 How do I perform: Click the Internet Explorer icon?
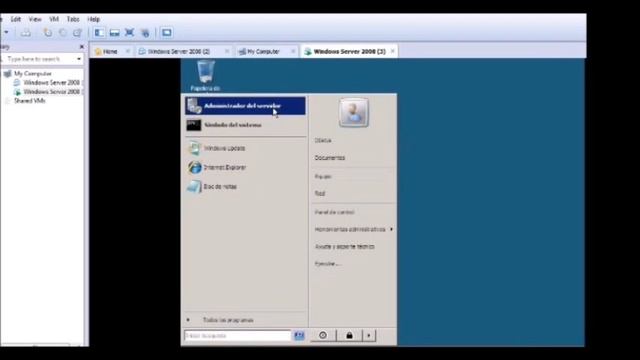[195, 167]
